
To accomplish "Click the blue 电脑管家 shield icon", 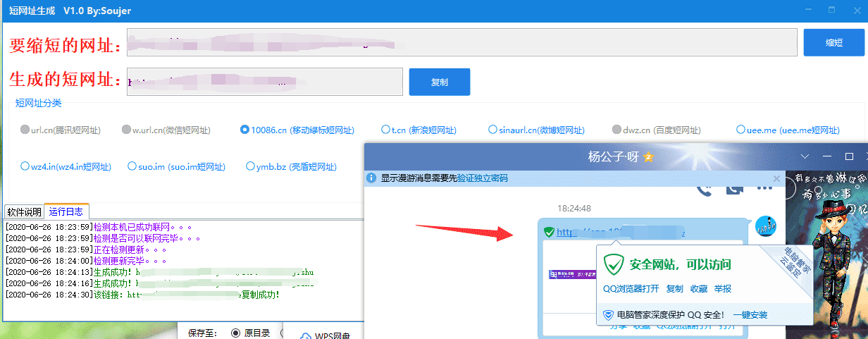I will tap(608, 315).
